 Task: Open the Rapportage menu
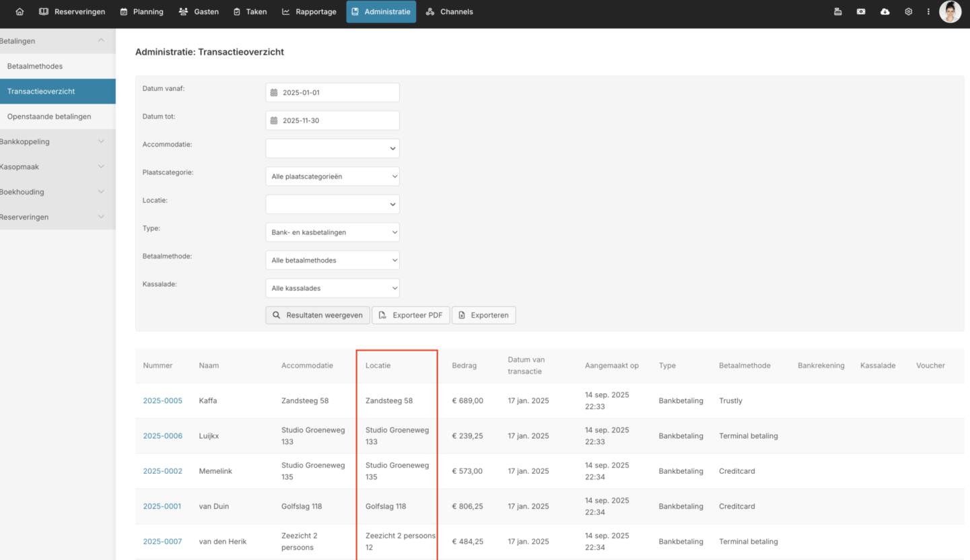[309, 11]
